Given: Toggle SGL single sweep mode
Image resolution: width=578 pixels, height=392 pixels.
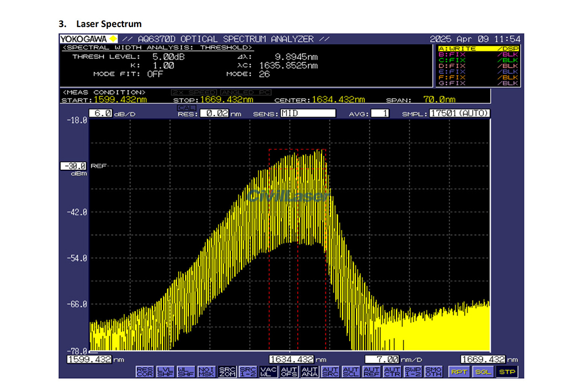Looking at the screenshot, I should click(483, 372).
